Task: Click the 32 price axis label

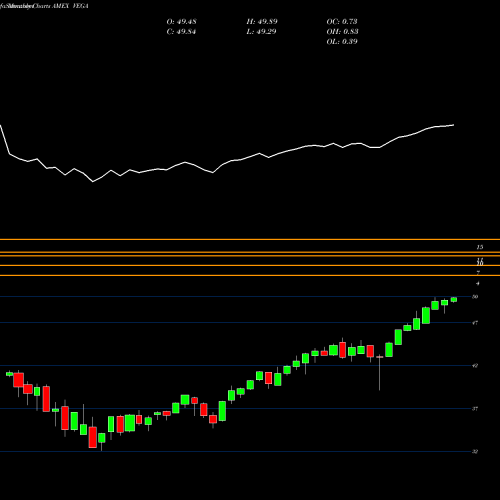Action: [475, 452]
